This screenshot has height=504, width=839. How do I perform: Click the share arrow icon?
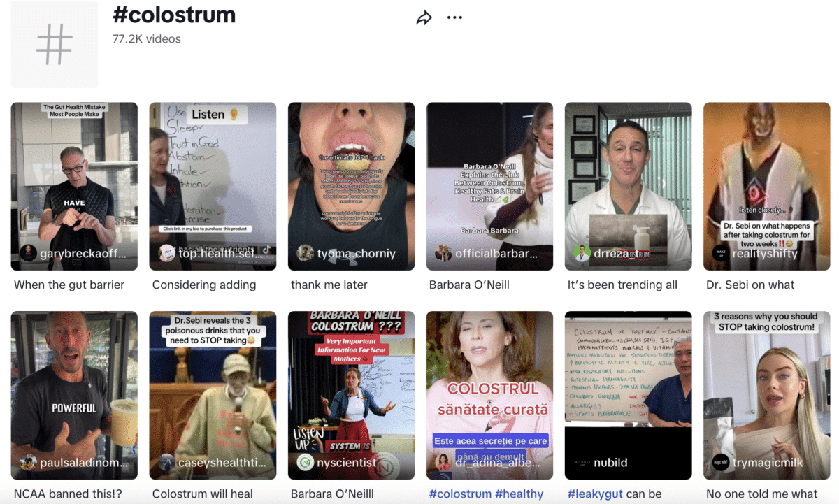[424, 18]
